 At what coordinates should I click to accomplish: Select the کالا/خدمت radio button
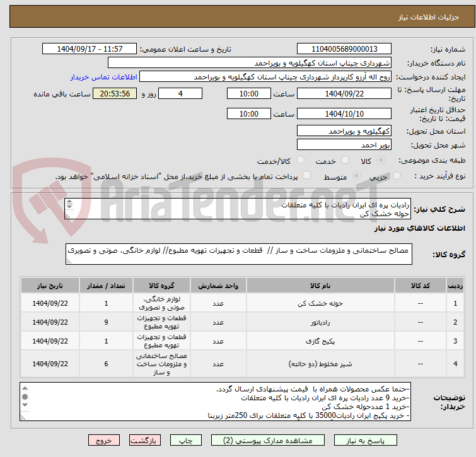[300, 160]
